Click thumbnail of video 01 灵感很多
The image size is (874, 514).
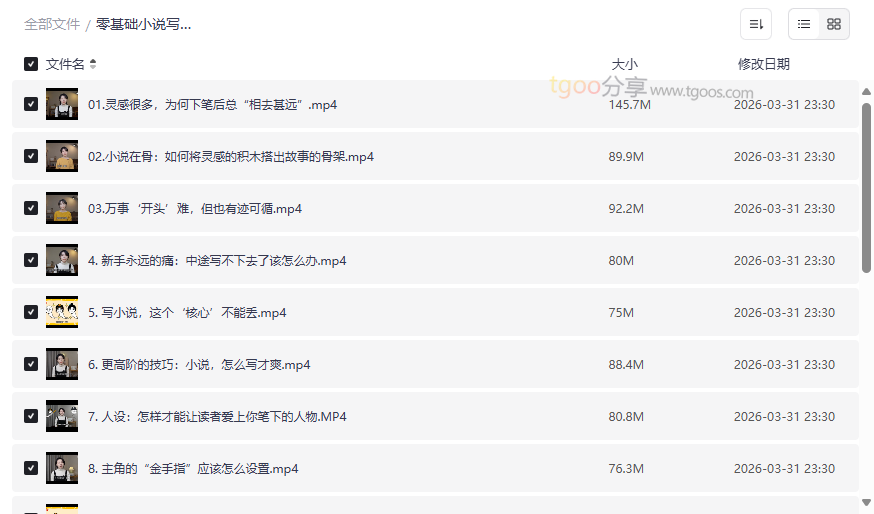[x=62, y=104]
